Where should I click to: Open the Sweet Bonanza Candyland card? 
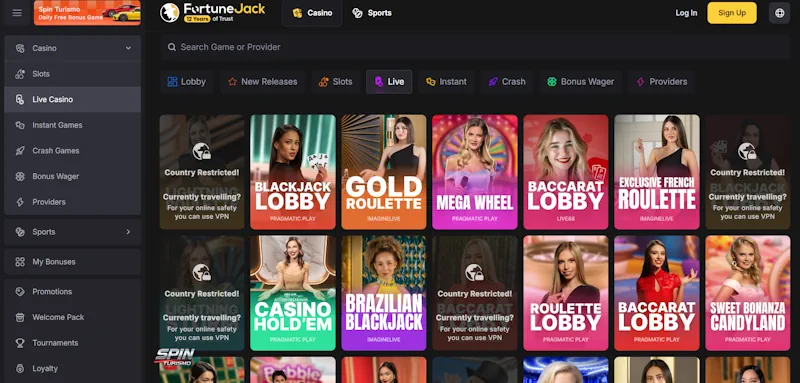[747, 293]
